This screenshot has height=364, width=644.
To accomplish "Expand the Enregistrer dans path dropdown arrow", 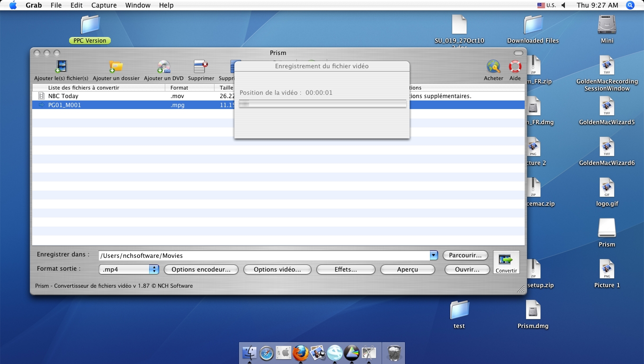I will pyautogui.click(x=433, y=255).
